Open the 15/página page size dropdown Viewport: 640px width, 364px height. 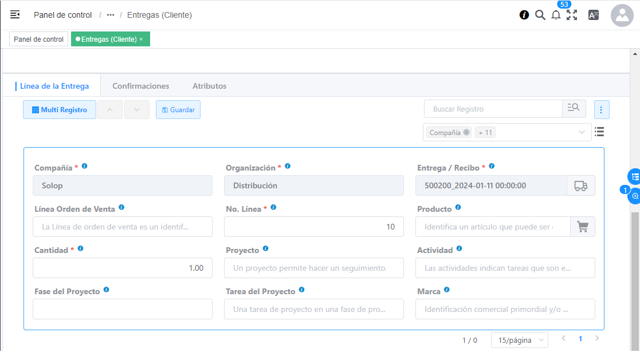(x=519, y=340)
